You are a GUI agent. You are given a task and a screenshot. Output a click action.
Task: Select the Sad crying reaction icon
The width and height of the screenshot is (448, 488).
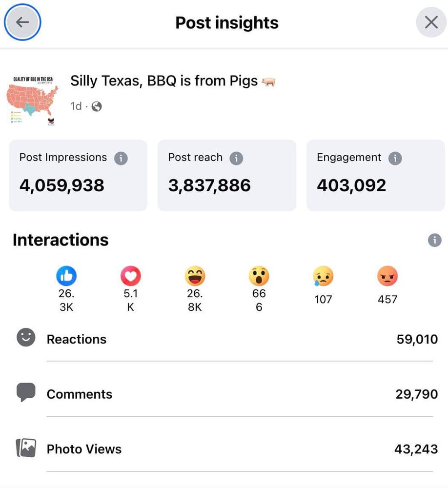(323, 277)
